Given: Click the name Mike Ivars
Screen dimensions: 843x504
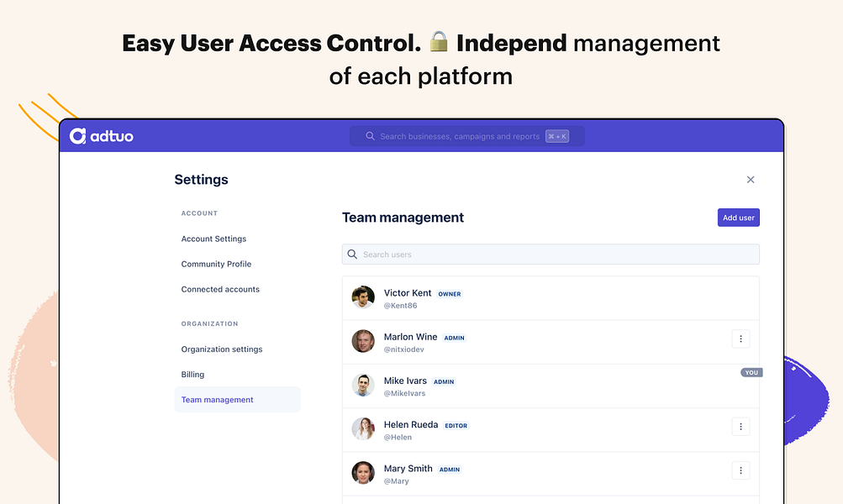Looking at the screenshot, I should [405, 381].
